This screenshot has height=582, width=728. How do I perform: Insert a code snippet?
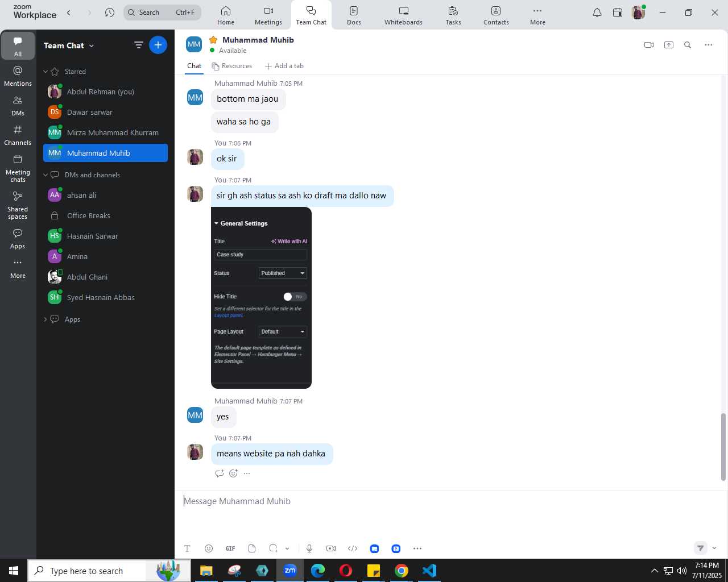click(x=353, y=548)
